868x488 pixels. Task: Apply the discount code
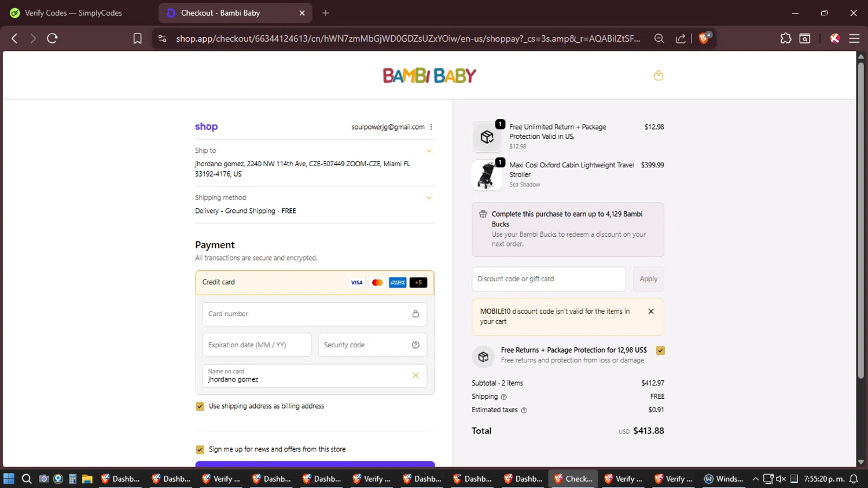[x=649, y=279]
